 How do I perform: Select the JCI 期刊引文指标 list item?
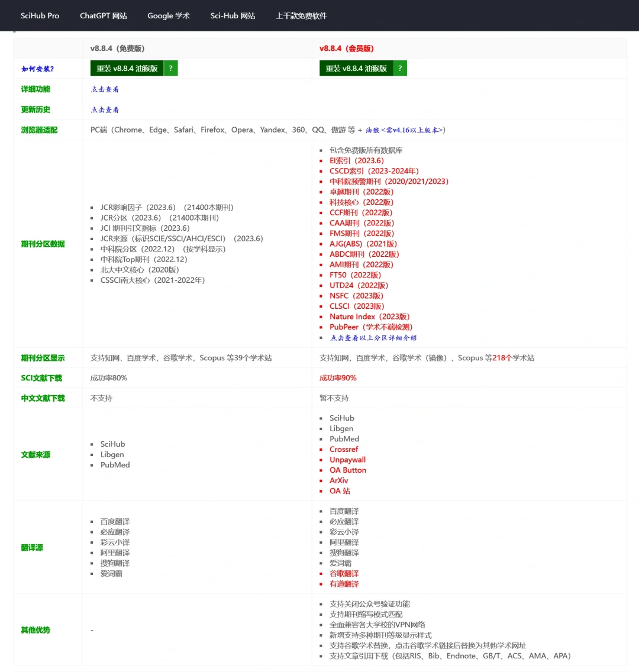[x=145, y=228]
